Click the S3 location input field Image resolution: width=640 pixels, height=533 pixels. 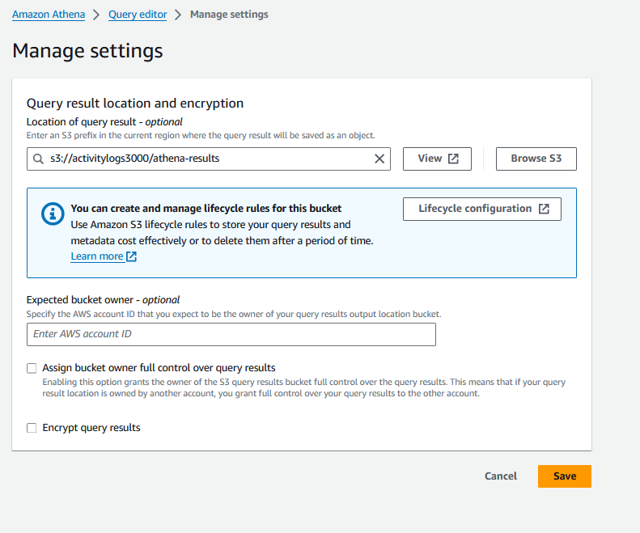pyautogui.click(x=209, y=159)
